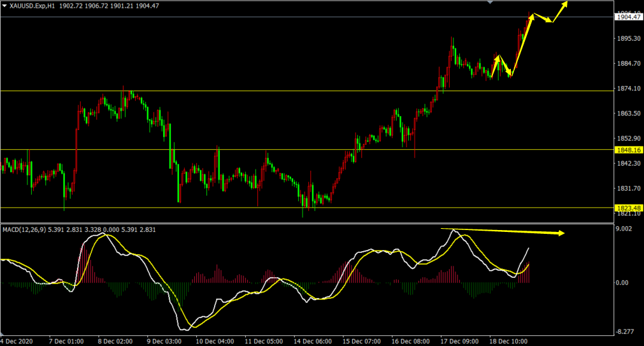Click the 15 Dec 07:00 time label
The height and width of the screenshot is (346, 644).
pos(361,341)
